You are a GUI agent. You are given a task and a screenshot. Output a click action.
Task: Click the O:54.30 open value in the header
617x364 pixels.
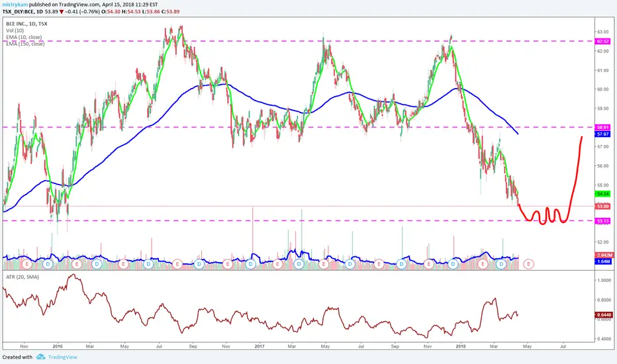[x=111, y=11]
